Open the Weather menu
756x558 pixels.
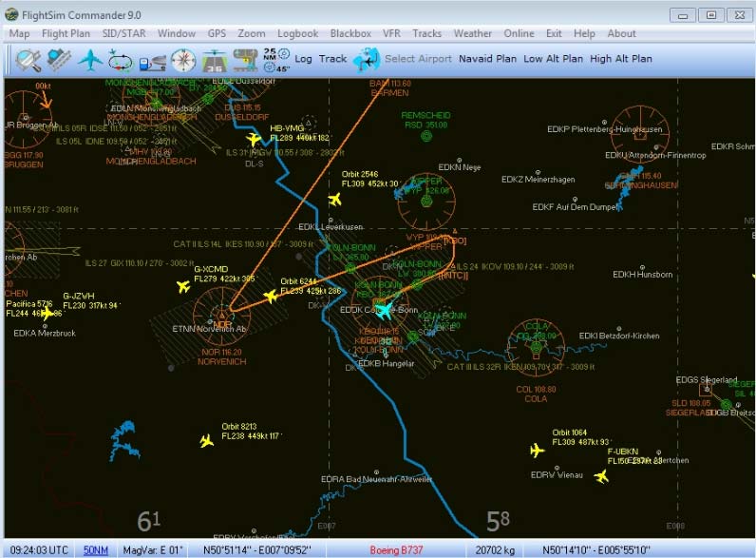coord(472,33)
